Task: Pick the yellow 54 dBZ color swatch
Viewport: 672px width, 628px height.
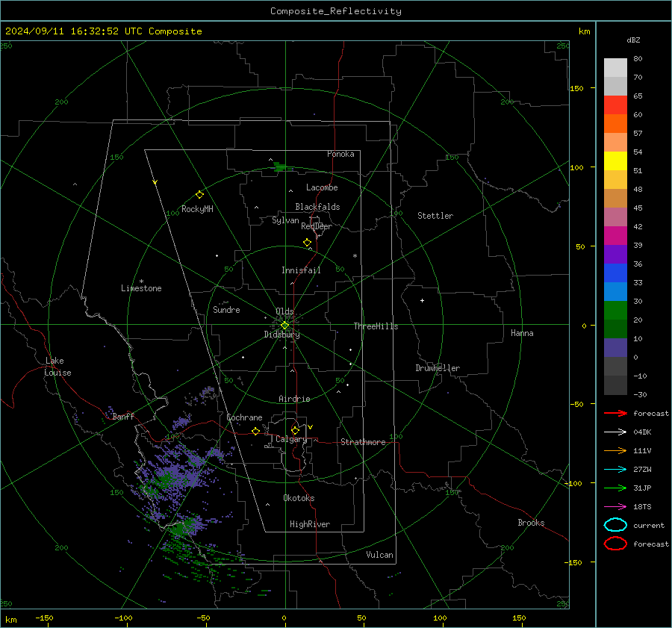Action: click(615, 161)
